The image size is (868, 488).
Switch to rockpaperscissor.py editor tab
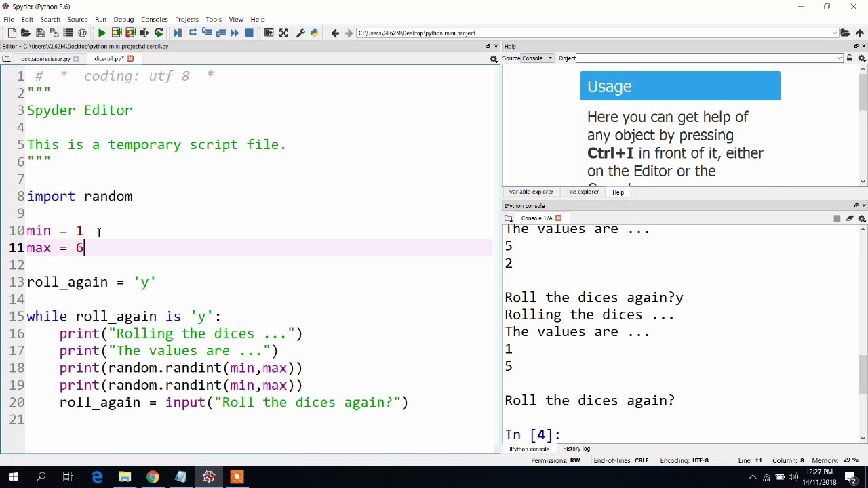pos(44,59)
